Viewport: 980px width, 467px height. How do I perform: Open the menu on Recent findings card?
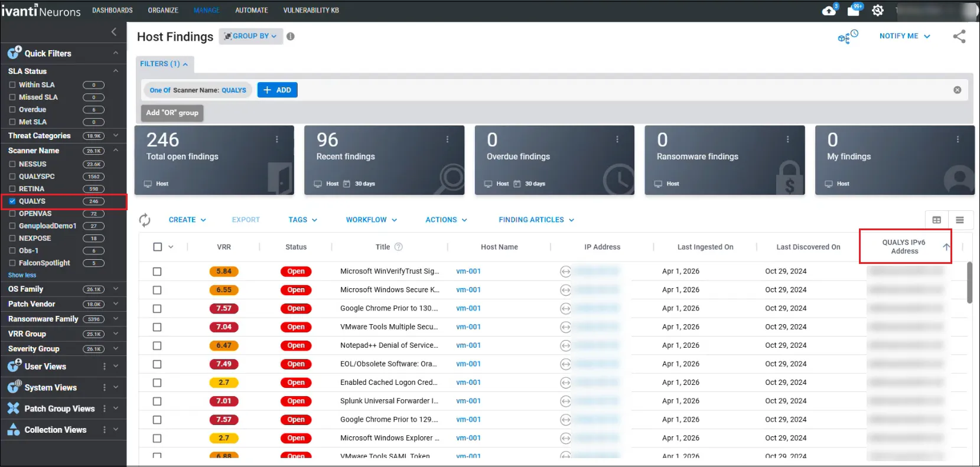[x=447, y=139]
